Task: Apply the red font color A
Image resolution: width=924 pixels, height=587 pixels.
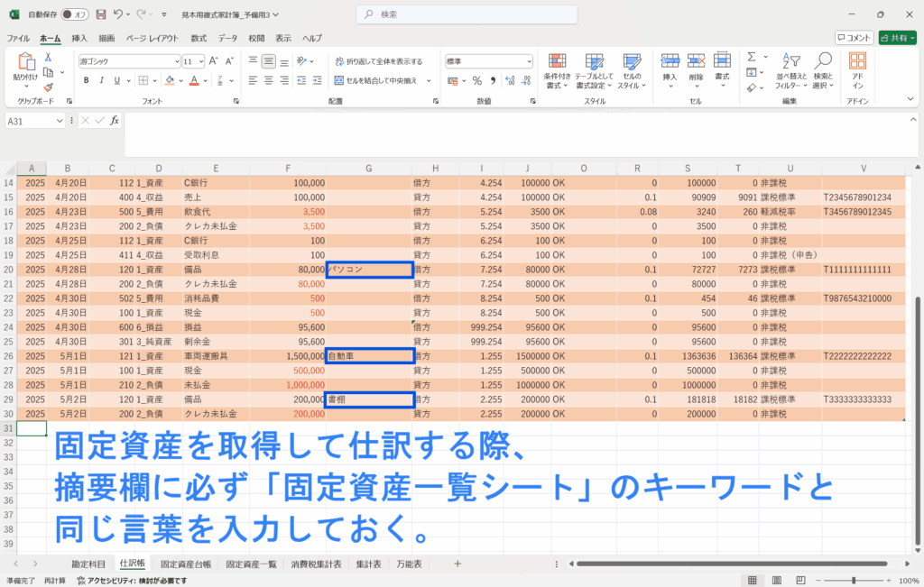Action: click(x=194, y=80)
